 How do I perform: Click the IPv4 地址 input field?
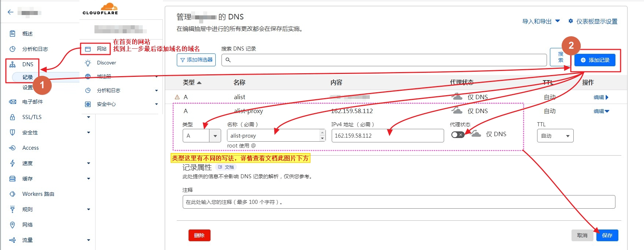coord(387,136)
